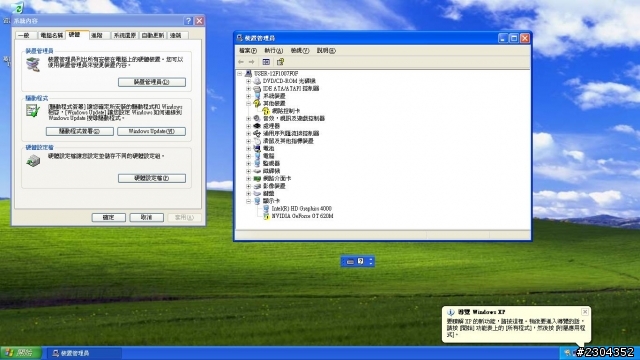
Task: Click the 網路控制卡 warning device icon
Action: tap(266, 111)
